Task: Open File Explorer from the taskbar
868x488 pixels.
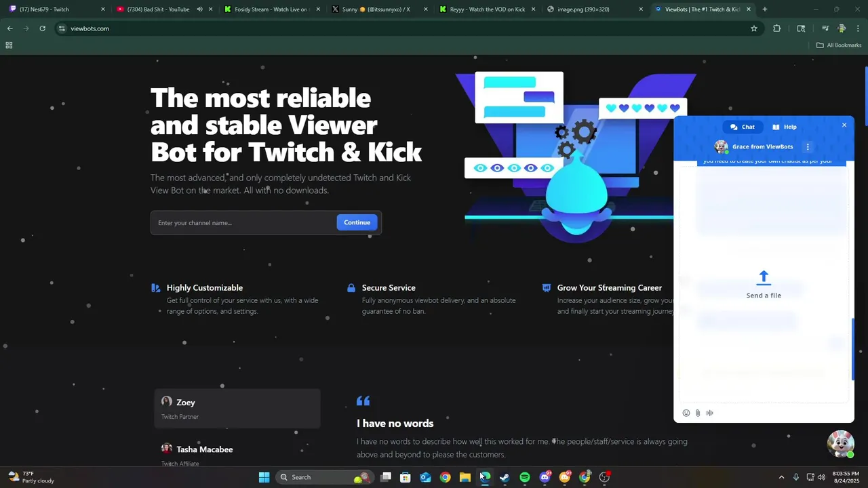Action: tap(465, 477)
